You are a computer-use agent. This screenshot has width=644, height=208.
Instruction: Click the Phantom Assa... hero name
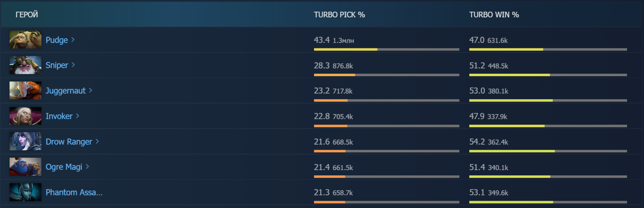pos(74,192)
